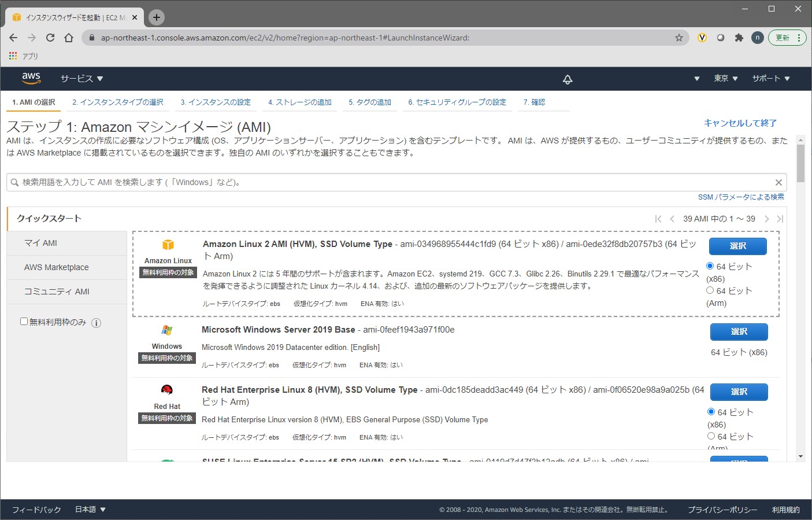Go forward in browser history
812x520 pixels.
pos(32,38)
